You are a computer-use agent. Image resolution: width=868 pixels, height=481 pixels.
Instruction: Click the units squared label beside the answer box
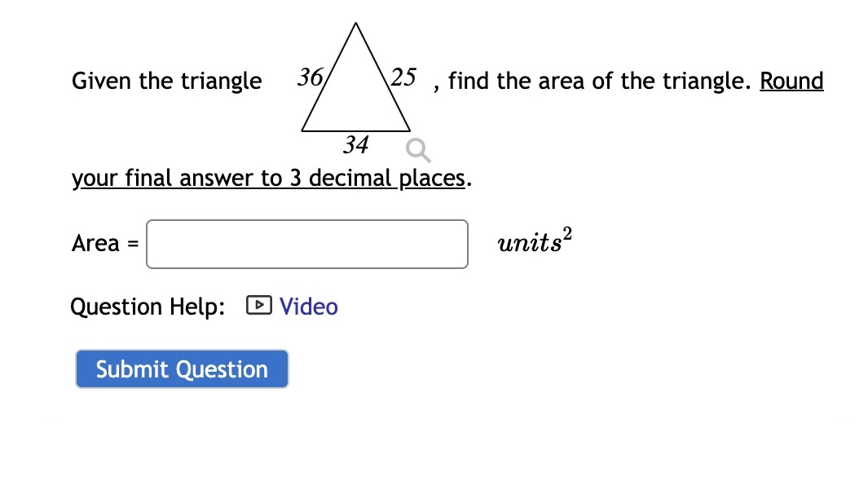pyautogui.click(x=533, y=241)
